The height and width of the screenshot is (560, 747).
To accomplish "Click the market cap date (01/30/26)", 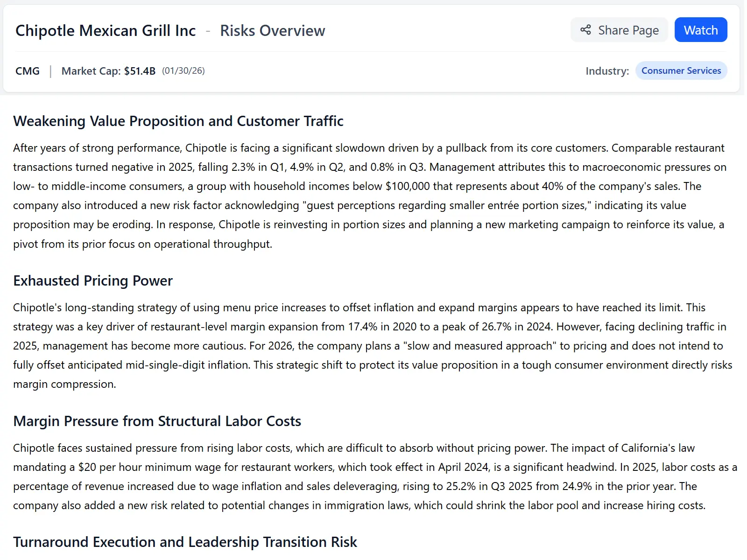I will pos(183,71).
